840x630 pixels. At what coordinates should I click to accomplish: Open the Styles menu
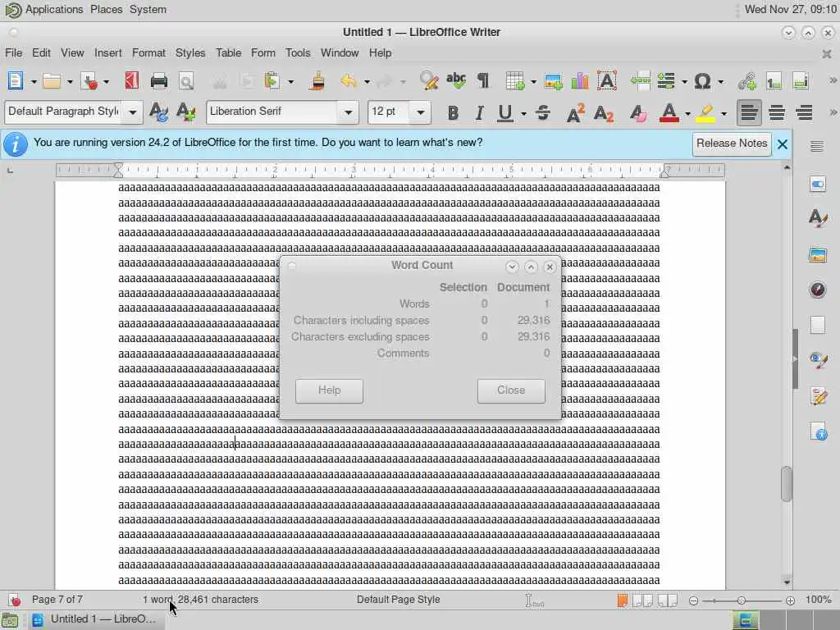[190, 53]
